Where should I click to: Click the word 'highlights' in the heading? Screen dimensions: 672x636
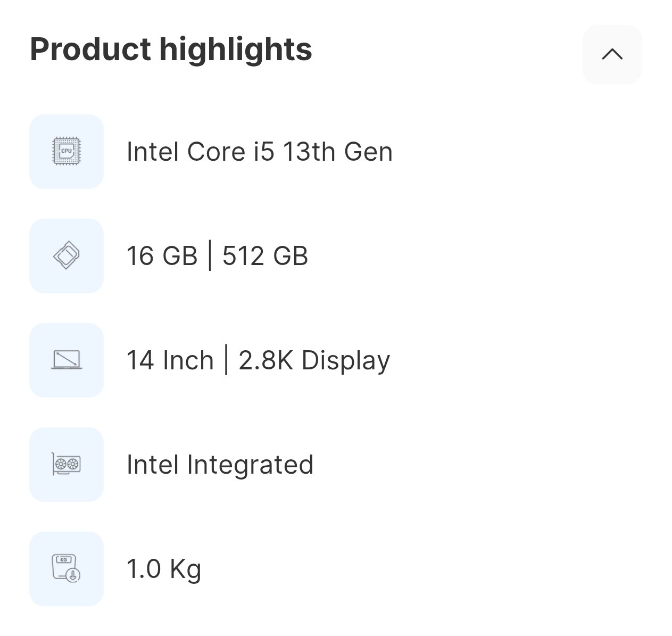(236, 49)
